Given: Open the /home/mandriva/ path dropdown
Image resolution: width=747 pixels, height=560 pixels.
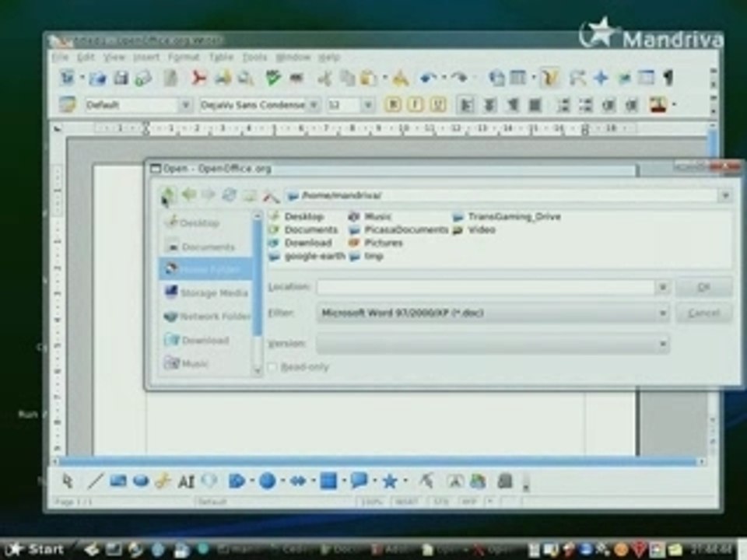Looking at the screenshot, I should click(x=725, y=195).
